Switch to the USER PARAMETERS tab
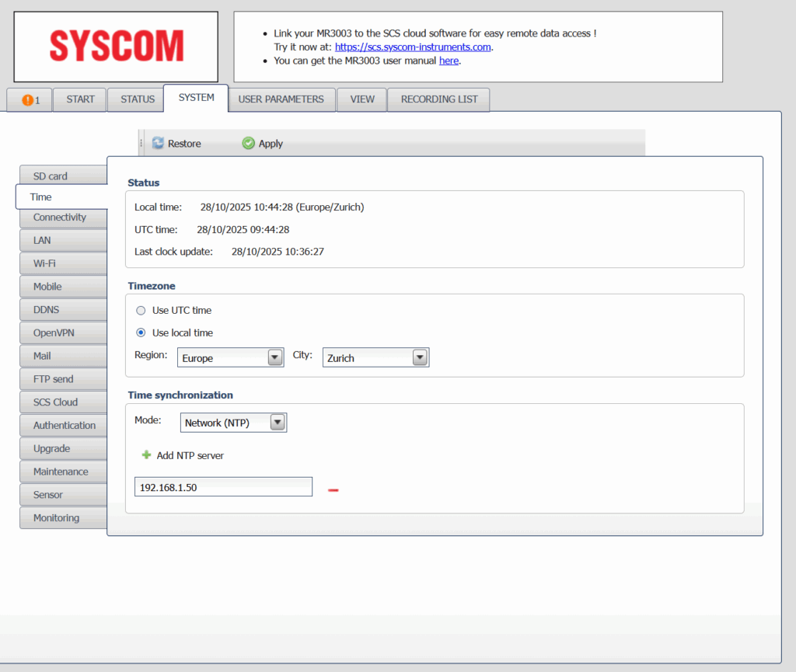Image resolution: width=796 pixels, height=672 pixels. click(281, 99)
